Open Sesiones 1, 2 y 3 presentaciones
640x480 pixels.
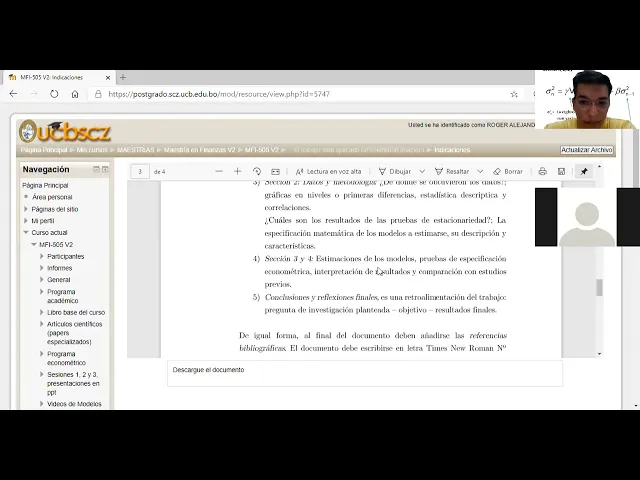[73, 383]
